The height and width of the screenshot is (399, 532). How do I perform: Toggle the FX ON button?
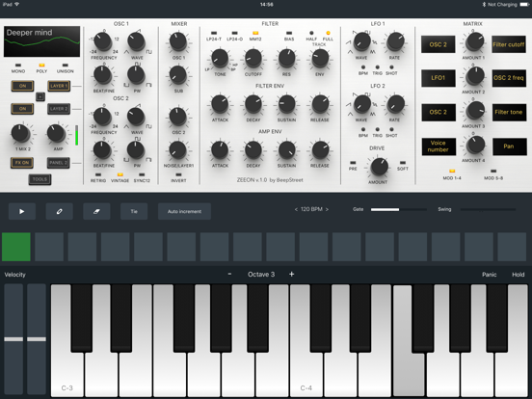pyautogui.click(x=22, y=163)
